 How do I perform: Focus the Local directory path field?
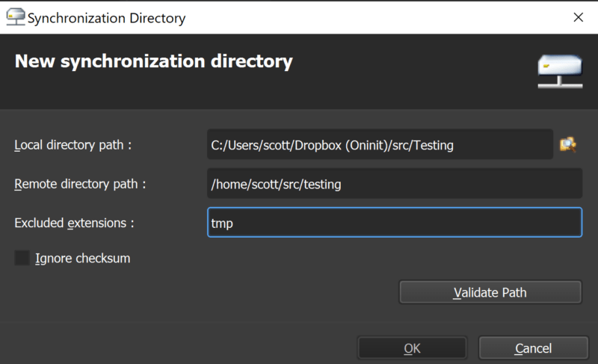(x=380, y=145)
